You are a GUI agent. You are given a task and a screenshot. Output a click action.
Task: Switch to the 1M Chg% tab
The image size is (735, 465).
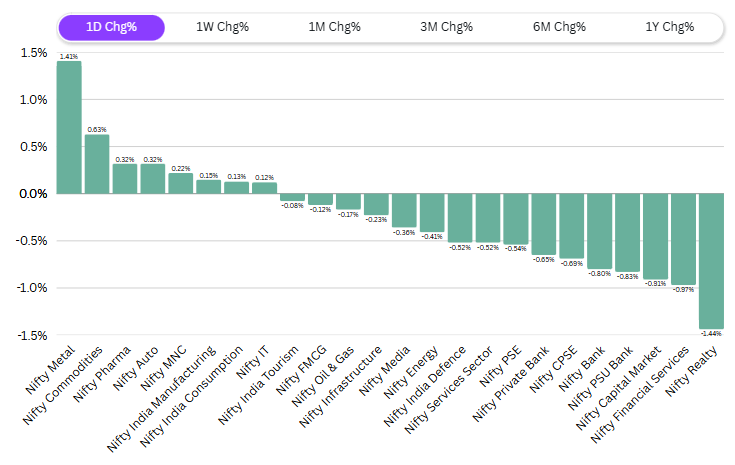[x=334, y=27]
